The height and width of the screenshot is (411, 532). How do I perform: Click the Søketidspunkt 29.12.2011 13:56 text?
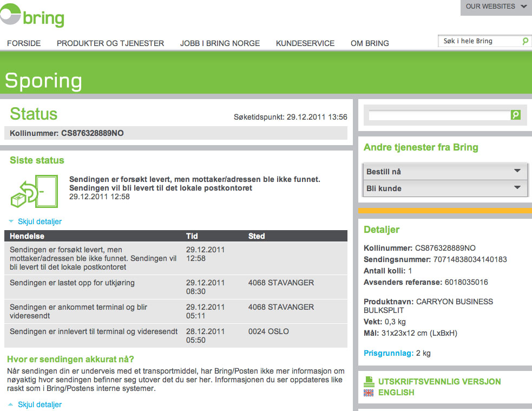click(291, 117)
